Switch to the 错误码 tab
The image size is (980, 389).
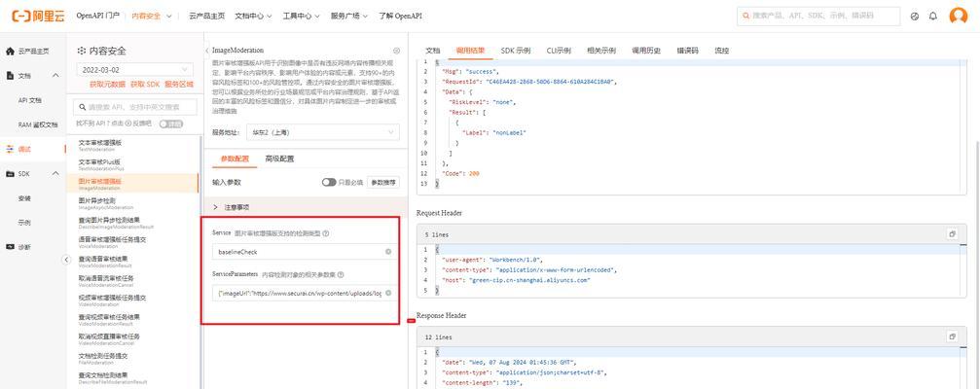pos(687,51)
